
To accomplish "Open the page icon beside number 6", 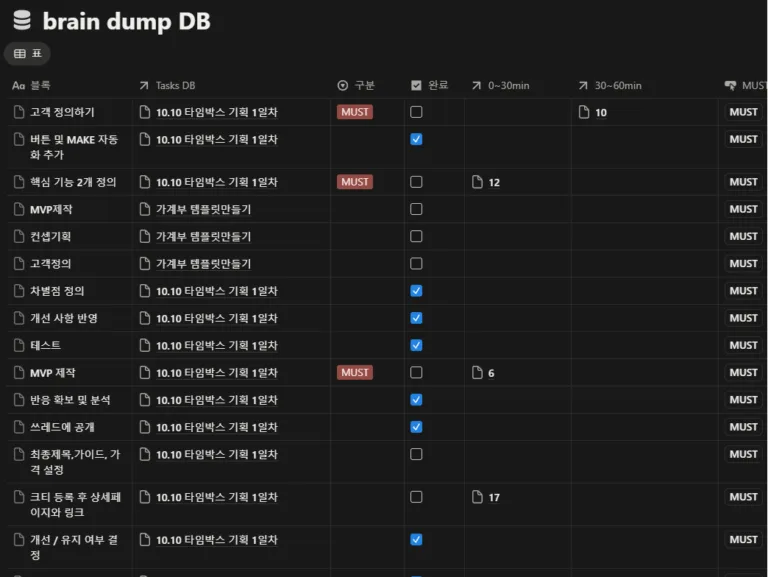I will coord(478,373).
